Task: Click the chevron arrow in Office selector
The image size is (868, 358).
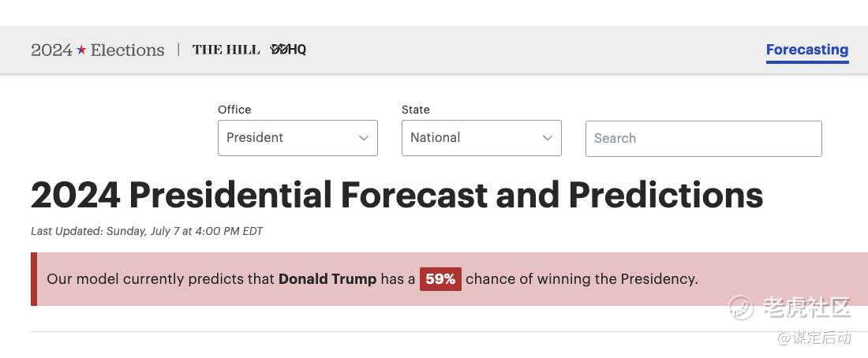Action: click(x=364, y=138)
